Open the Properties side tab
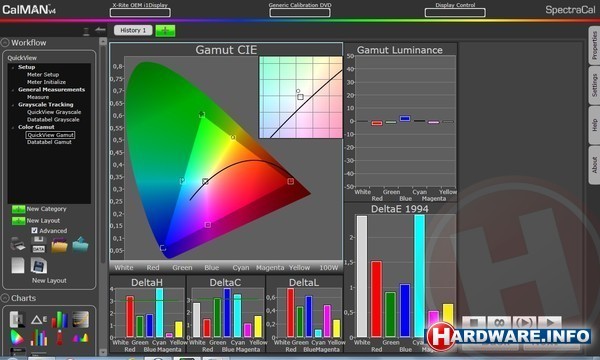 [x=594, y=45]
